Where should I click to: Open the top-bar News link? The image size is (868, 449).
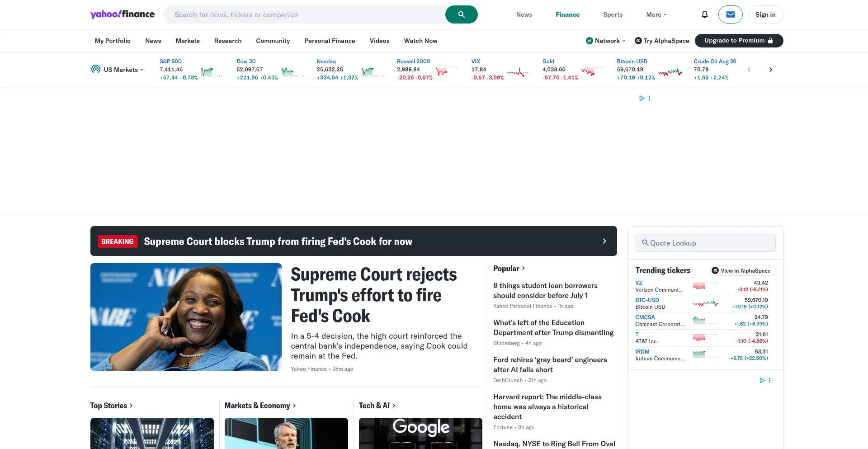coord(524,14)
